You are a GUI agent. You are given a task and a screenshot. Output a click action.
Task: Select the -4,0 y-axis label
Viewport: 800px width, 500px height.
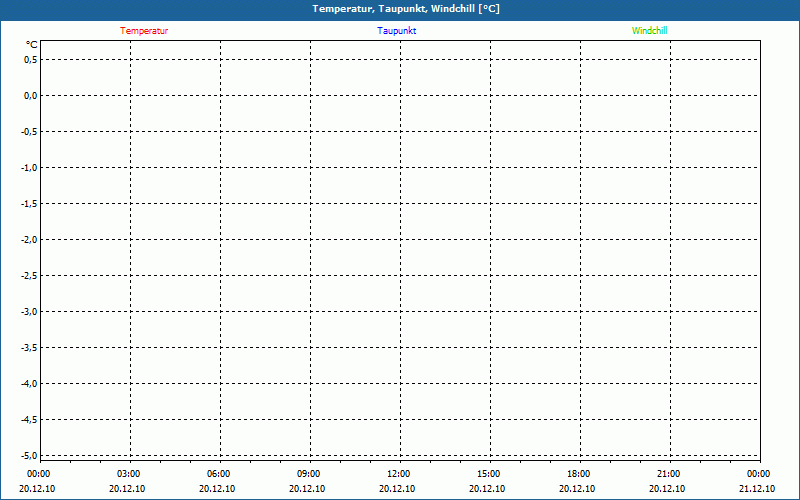(29, 383)
